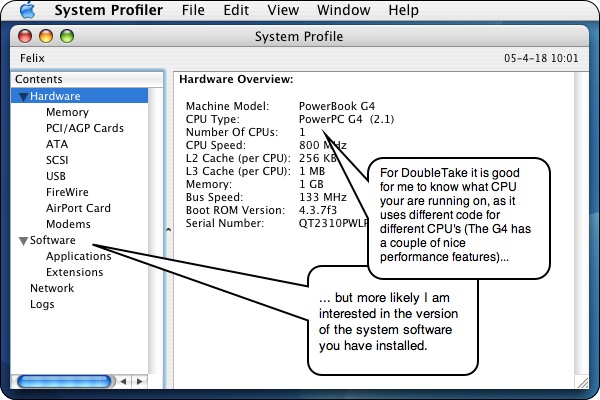Click the blue horizontal scrollbar thumb
Viewport: 600px width, 400px height.
pyautogui.click(x=65, y=381)
